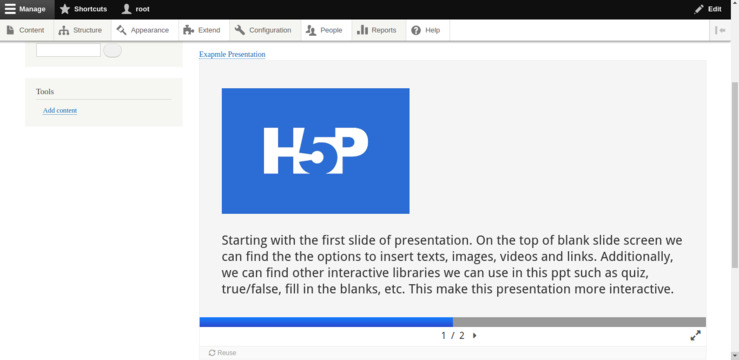The image size is (739, 360).
Task: Open the Manage hamburger menu
Action: pyautogui.click(x=27, y=9)
